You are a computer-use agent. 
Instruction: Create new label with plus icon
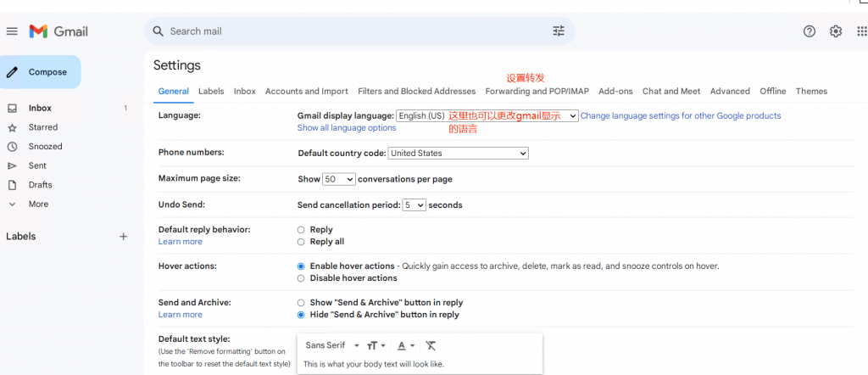pyautogui.click(x=124, y=237)
